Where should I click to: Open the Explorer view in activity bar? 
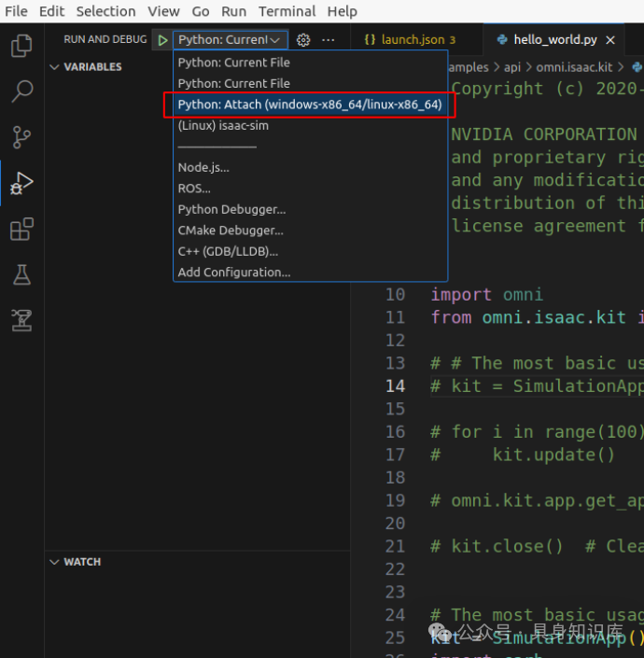tap(21, 46)
